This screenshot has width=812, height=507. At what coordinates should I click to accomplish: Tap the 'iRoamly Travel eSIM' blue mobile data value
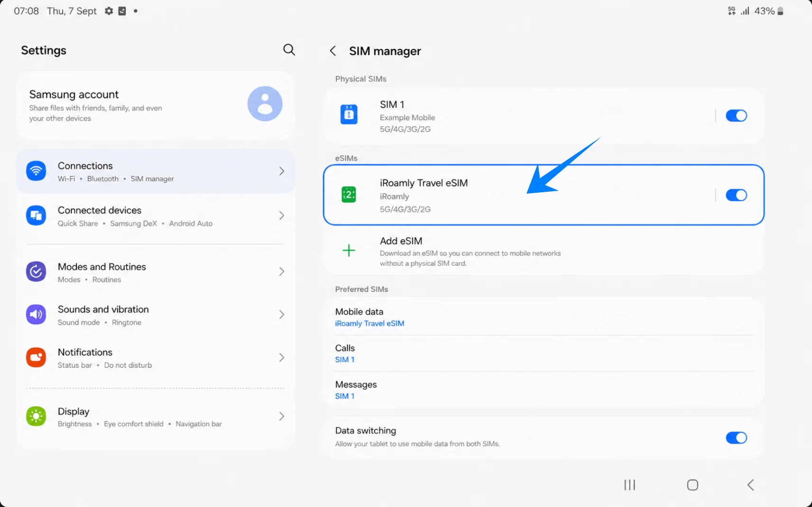coord(369,323)
